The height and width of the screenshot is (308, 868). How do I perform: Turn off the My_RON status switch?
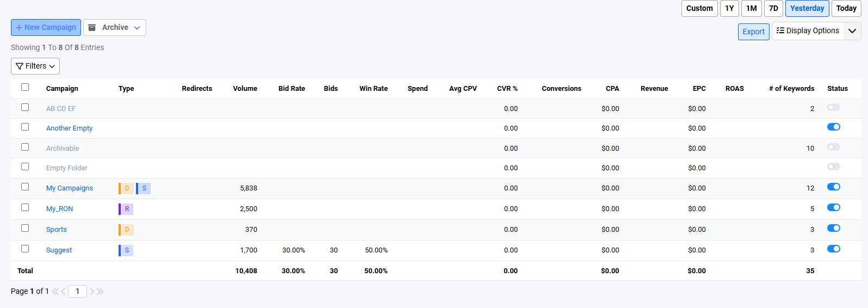833,207
